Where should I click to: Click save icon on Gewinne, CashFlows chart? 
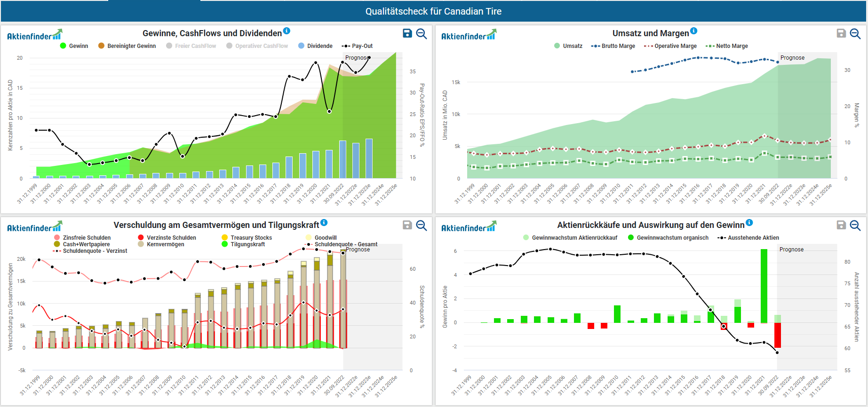point(407,33)
